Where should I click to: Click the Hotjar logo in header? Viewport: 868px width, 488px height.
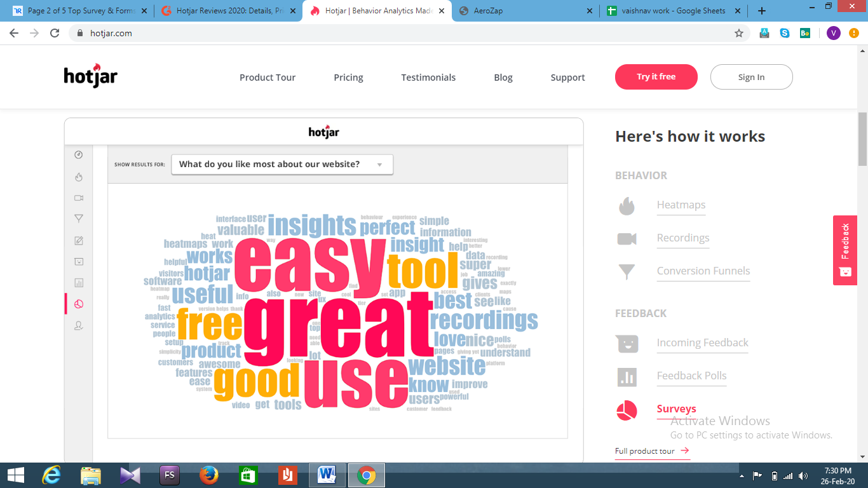point(90,76)
